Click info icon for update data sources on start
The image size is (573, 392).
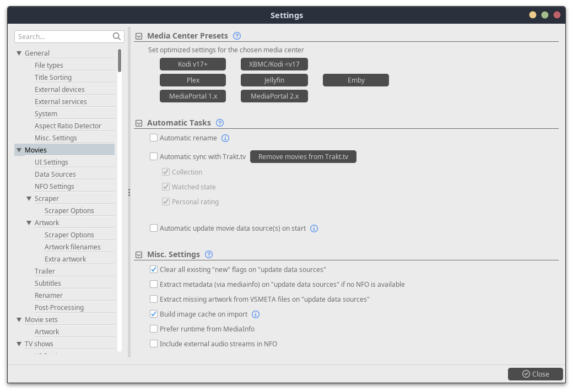pyautogui.click(x=314, y=228)
